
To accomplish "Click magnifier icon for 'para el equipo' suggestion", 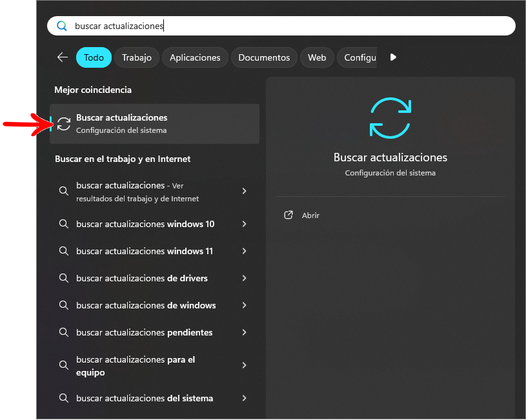I will [64, 365].
